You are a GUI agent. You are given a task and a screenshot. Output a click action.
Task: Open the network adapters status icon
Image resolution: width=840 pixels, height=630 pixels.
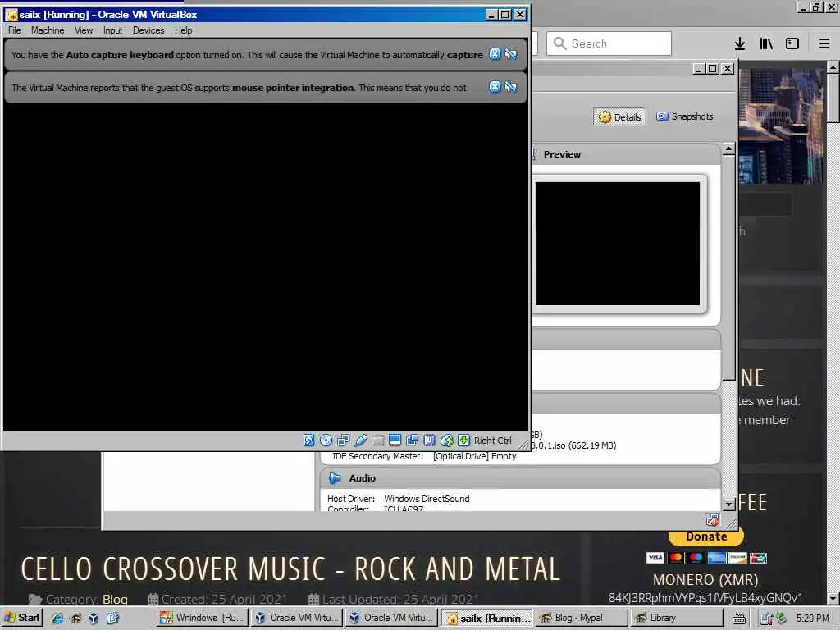344,441
